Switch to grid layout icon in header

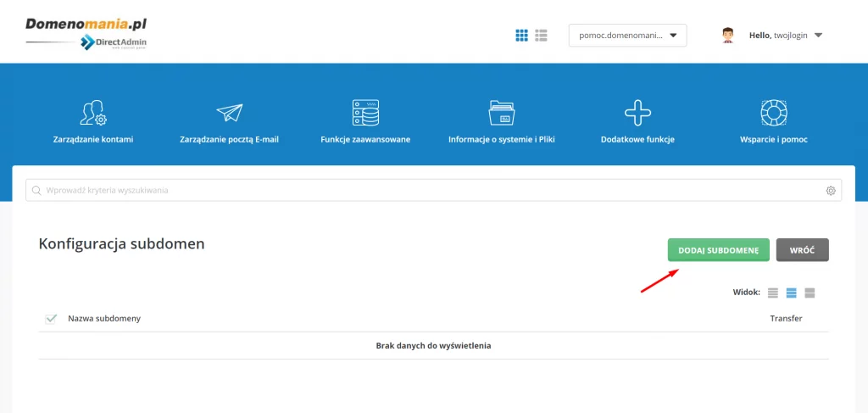click(522, 36)
